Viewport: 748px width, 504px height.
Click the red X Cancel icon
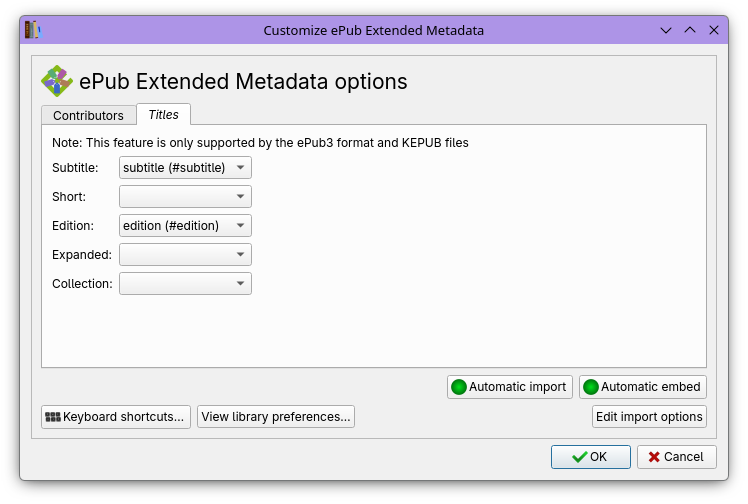[654, 457]
